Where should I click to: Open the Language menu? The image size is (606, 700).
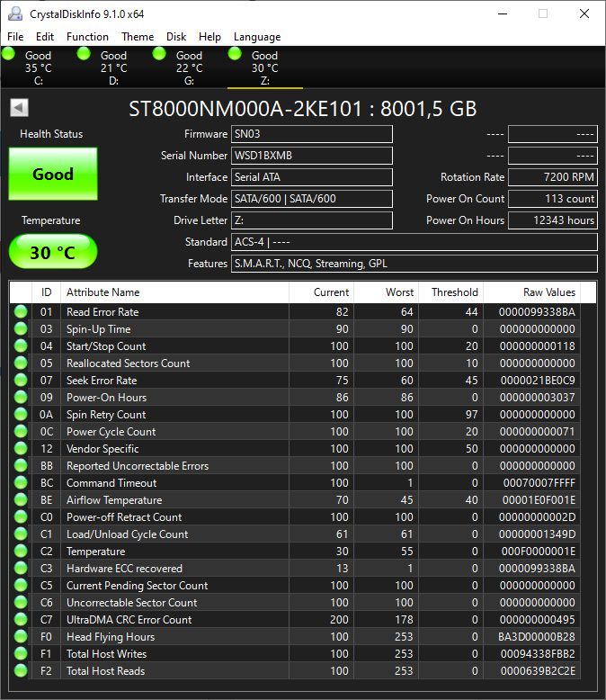point(257,37)
